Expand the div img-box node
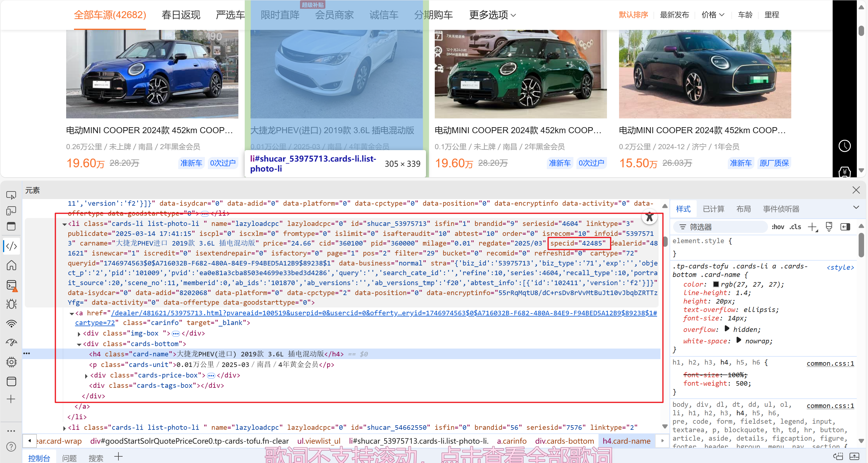Image resolution: width=868 pixels, height=463 pixels. [79, 334]
